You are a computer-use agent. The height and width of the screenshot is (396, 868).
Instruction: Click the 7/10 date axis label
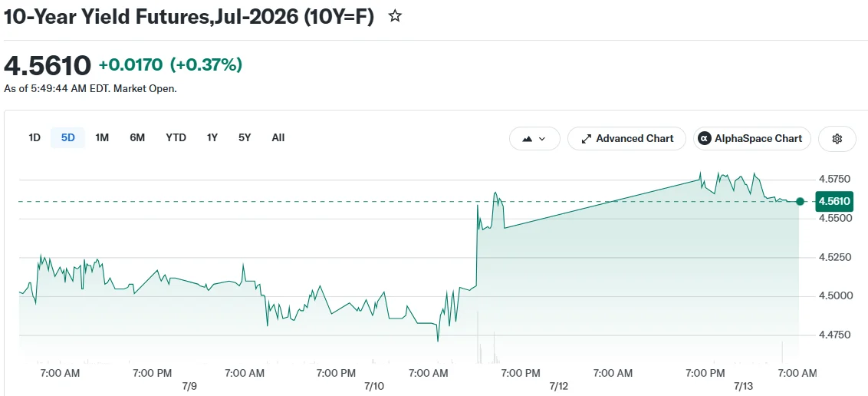point(374,386)
